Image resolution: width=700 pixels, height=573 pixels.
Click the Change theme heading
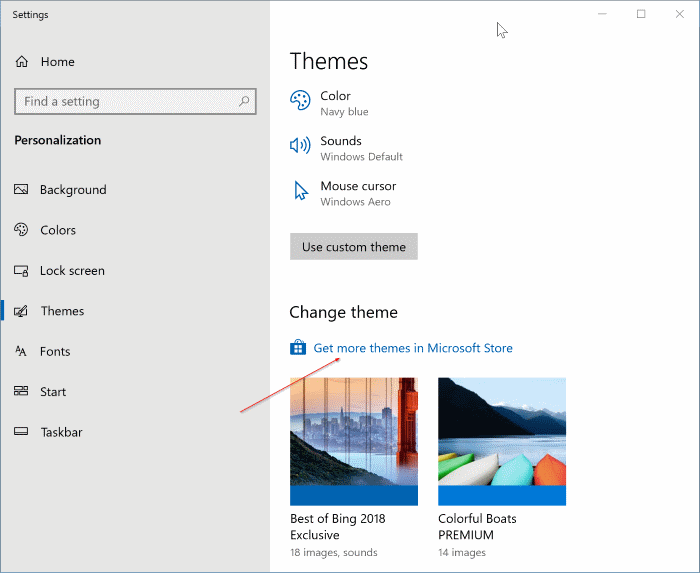click(343, 312)
